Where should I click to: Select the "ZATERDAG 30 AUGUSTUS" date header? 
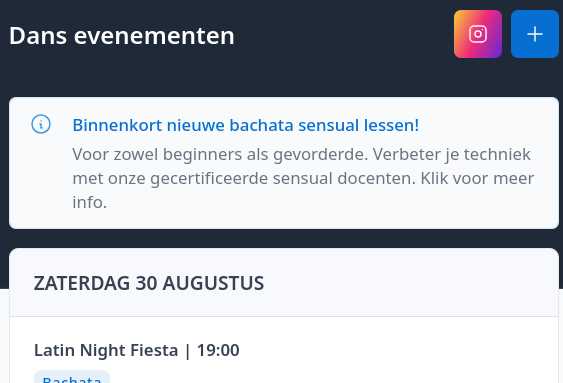coord(149,283)
